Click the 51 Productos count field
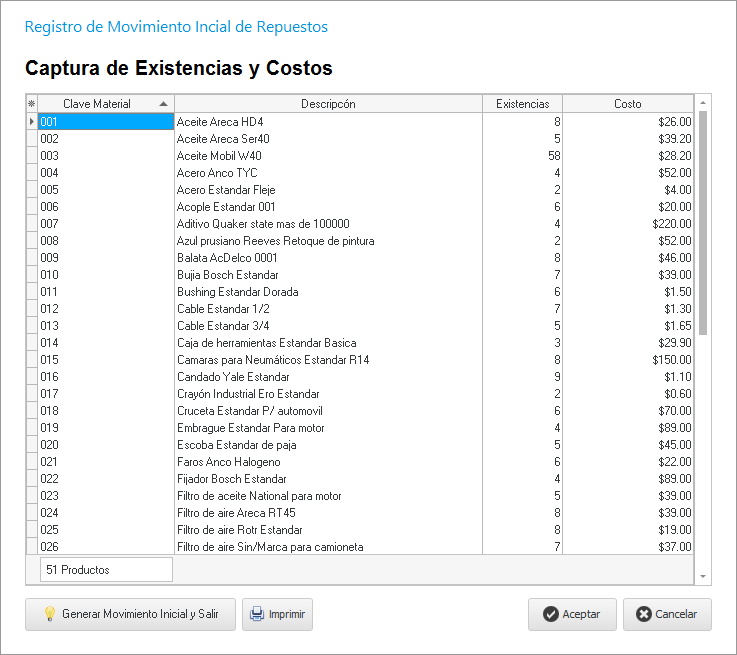The image size is (737, 655). pos(105,570)
